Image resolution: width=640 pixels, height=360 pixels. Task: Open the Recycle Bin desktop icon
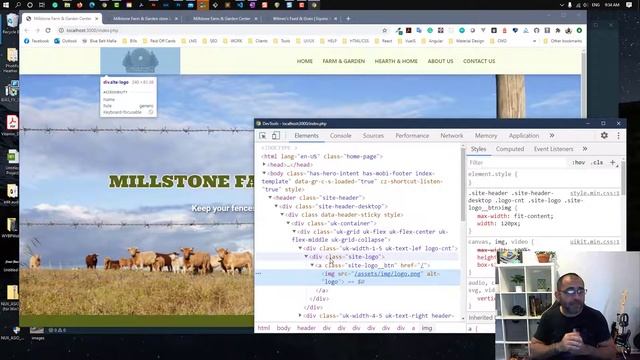point(11,23)
